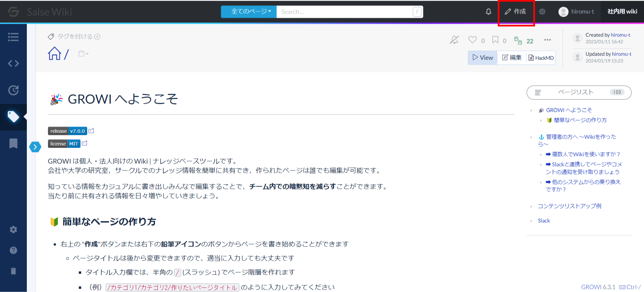The height and width of the screenshot is (292, 644).
Task: Click the / slash shortcut in search box
Action: click(x=417, y=12)
